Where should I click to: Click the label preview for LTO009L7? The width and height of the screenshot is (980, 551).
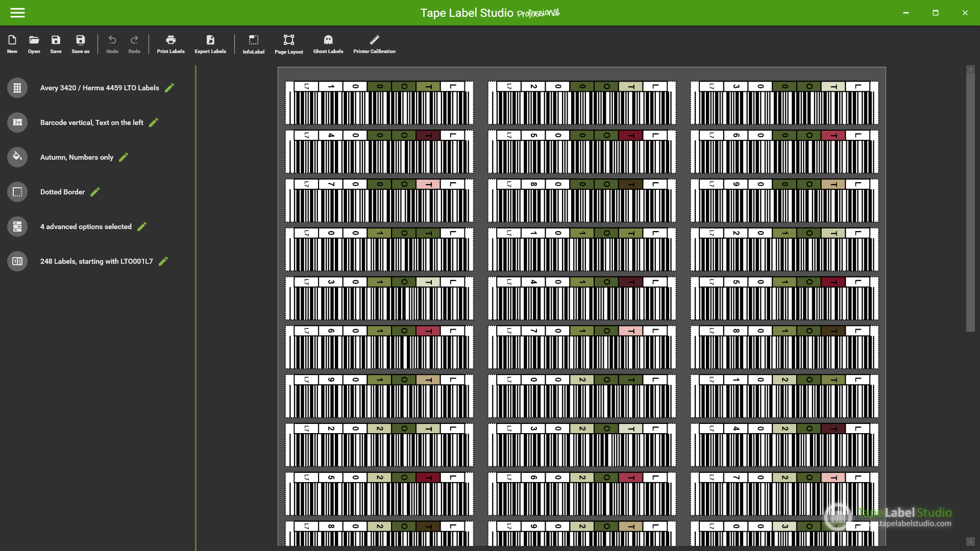click(x=785, y=201)
